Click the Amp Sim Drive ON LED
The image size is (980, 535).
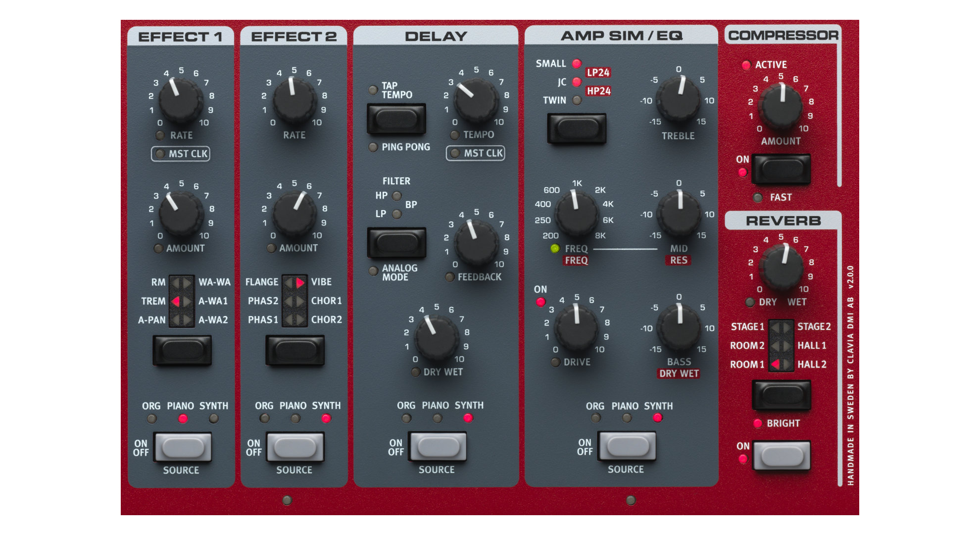coord(540,302)
